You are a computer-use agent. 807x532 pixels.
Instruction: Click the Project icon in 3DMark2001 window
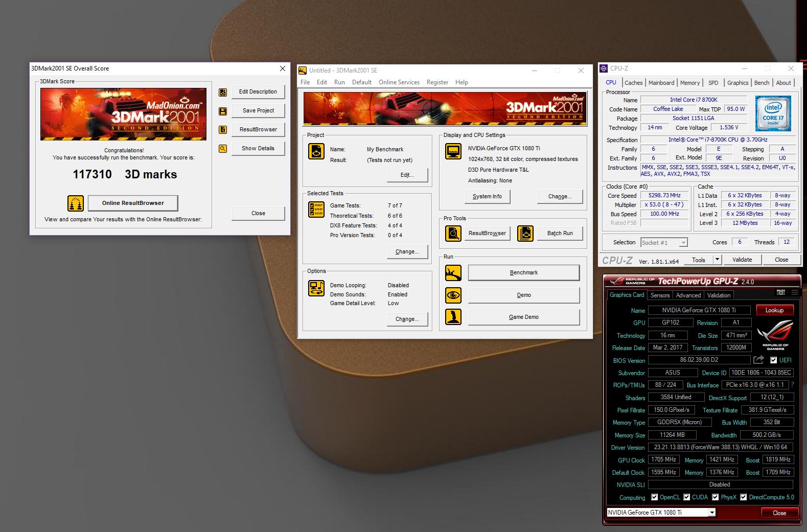pyautogui.click(x=316, y=151)
